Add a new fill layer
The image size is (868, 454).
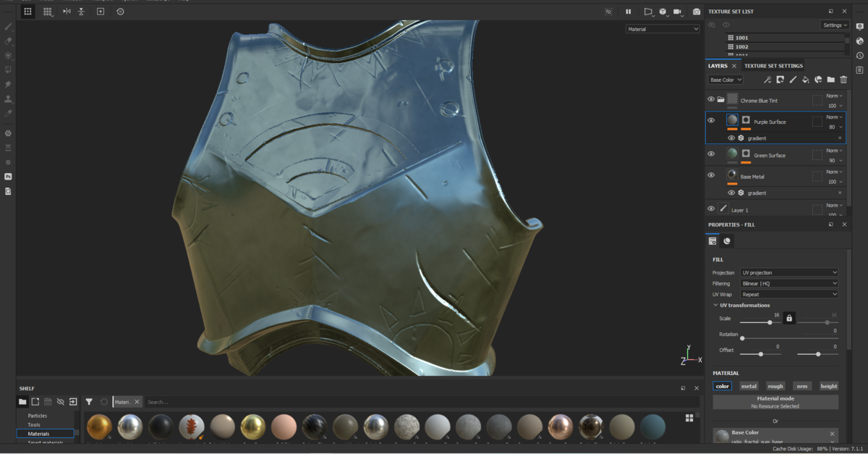coord(806,80)
